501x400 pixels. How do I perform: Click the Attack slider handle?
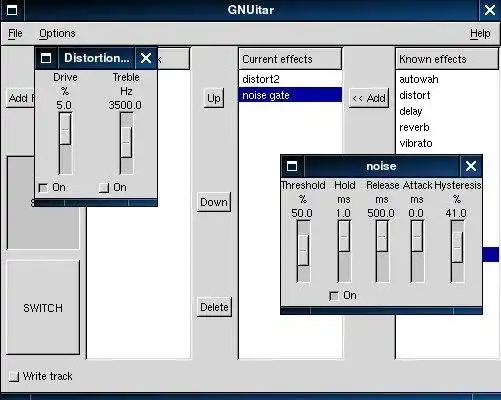click(417, 236)
